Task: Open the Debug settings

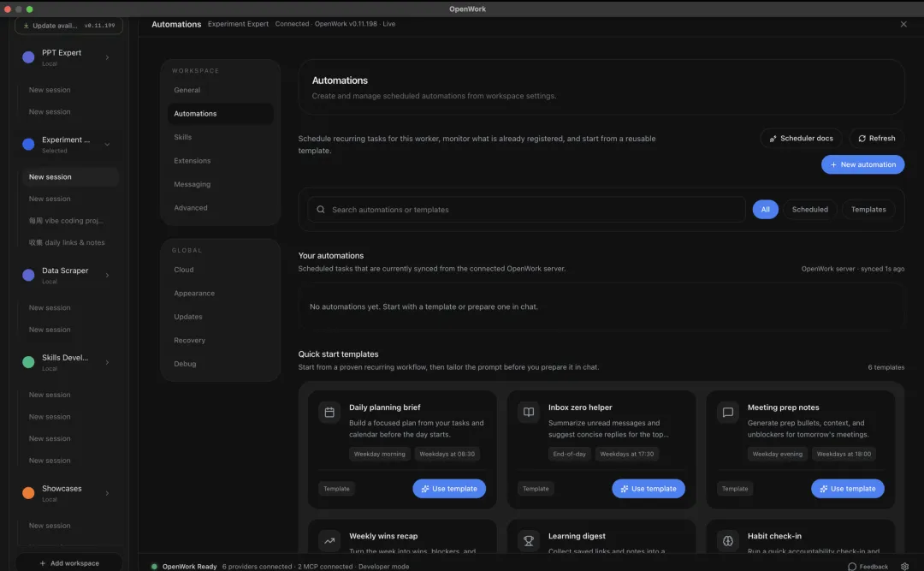Action: 221,364
